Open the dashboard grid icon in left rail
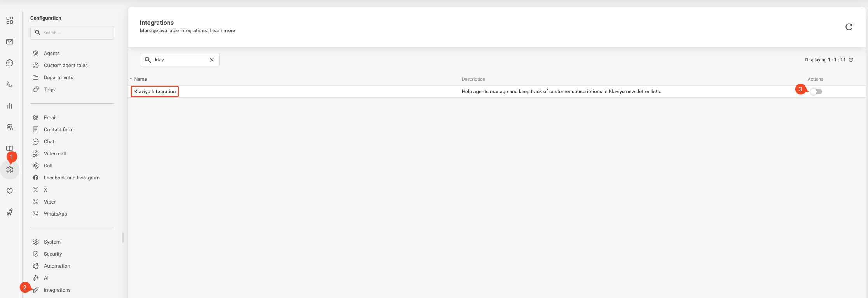 pyautogui.click(x=10, y=20)
